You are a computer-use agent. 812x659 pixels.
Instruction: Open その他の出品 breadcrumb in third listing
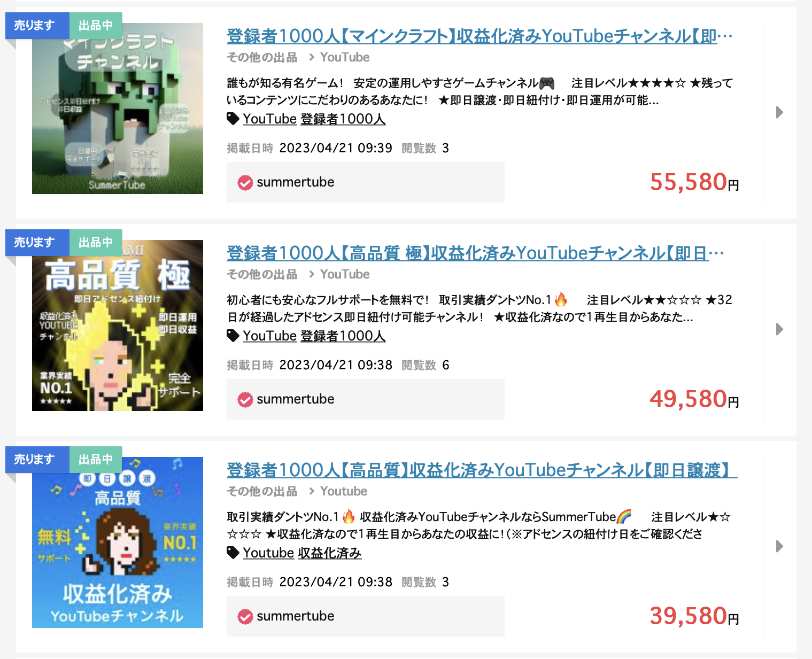pyautogui.click(x=262, y=491)
